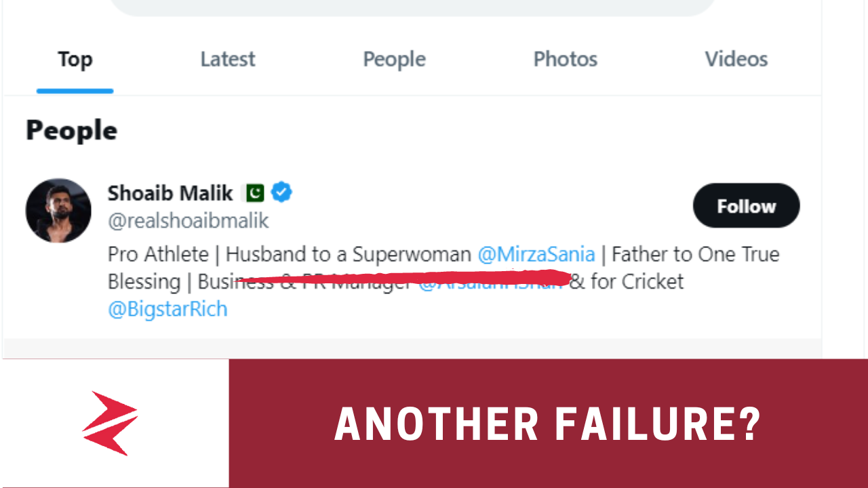Click the People section heading

click(71, 130)
